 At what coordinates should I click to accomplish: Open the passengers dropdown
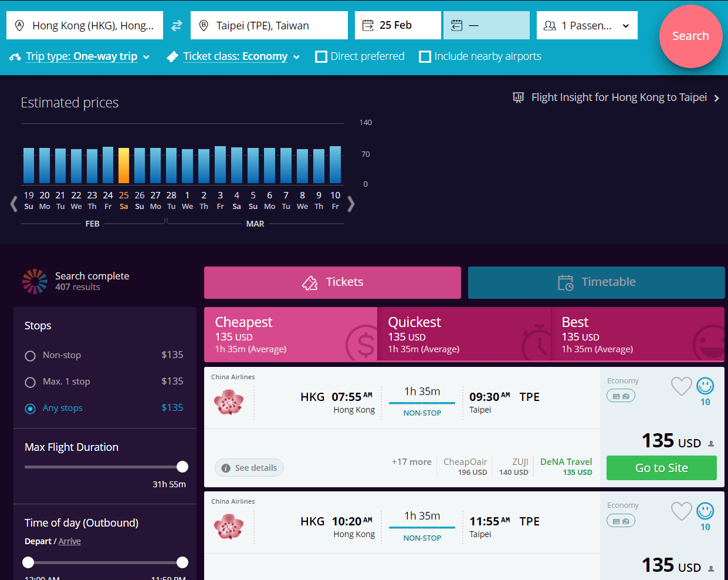[587, 26]
